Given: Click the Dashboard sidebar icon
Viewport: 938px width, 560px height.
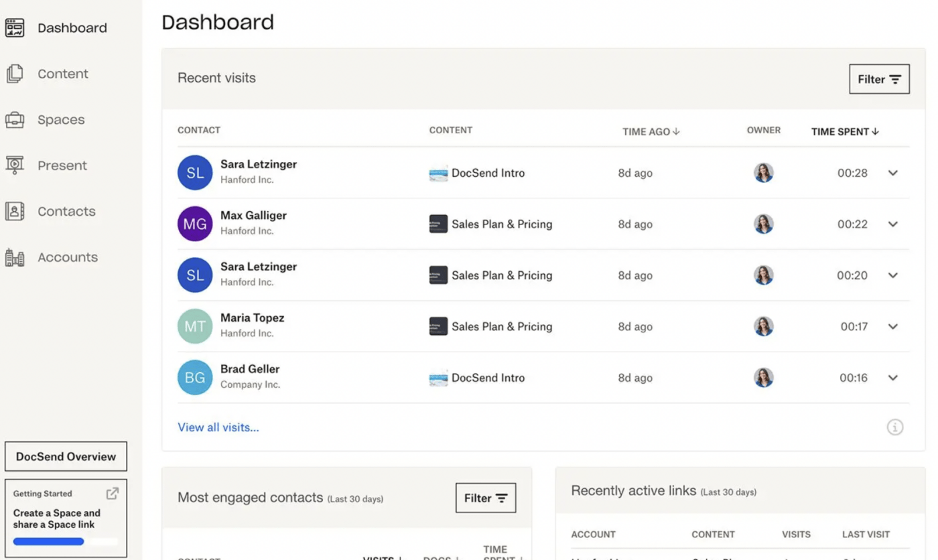Looking at the screenshot, I should [x=15, y=28].
